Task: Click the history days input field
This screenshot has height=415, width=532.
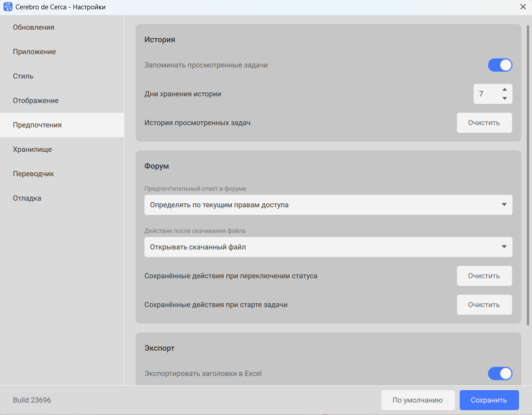Action: coord(485,94)
